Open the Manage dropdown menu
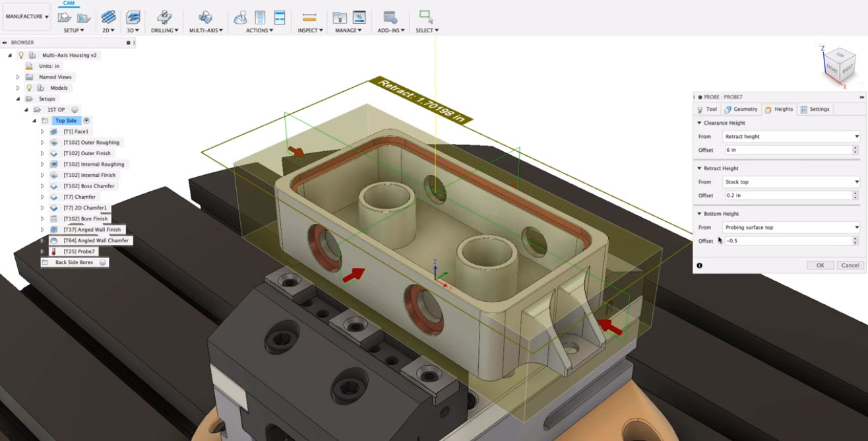868x441 pixels. click(349, 30)
